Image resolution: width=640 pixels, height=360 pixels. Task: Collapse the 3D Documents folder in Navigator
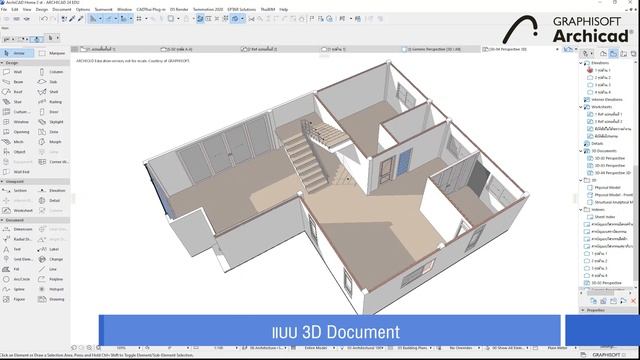pyautogui.click(x=581, y=151)
